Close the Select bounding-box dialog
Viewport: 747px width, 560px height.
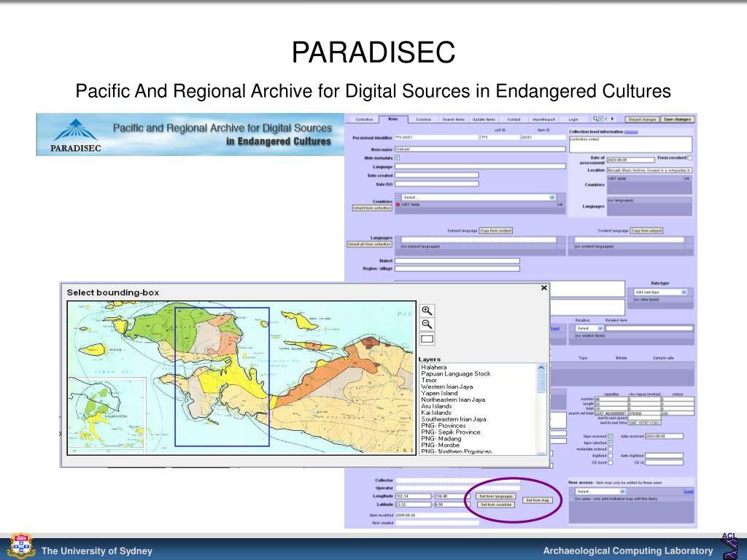click(544, 287)
